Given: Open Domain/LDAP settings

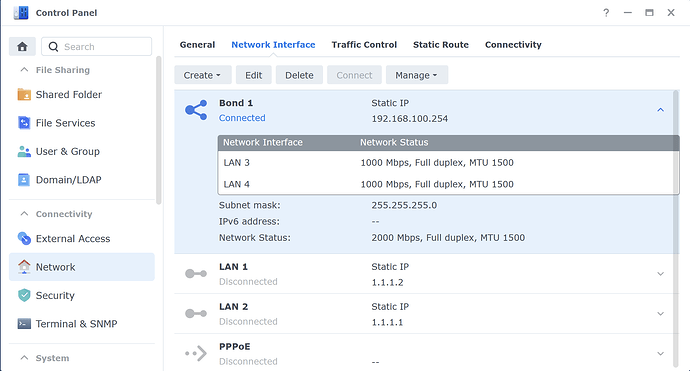Looking at the screenshot, I should tap(81, 180).
